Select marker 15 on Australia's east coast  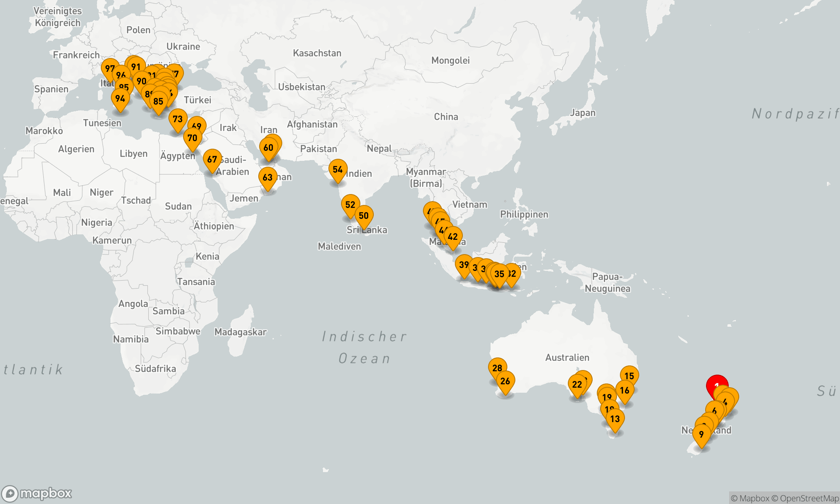(629, 376)
